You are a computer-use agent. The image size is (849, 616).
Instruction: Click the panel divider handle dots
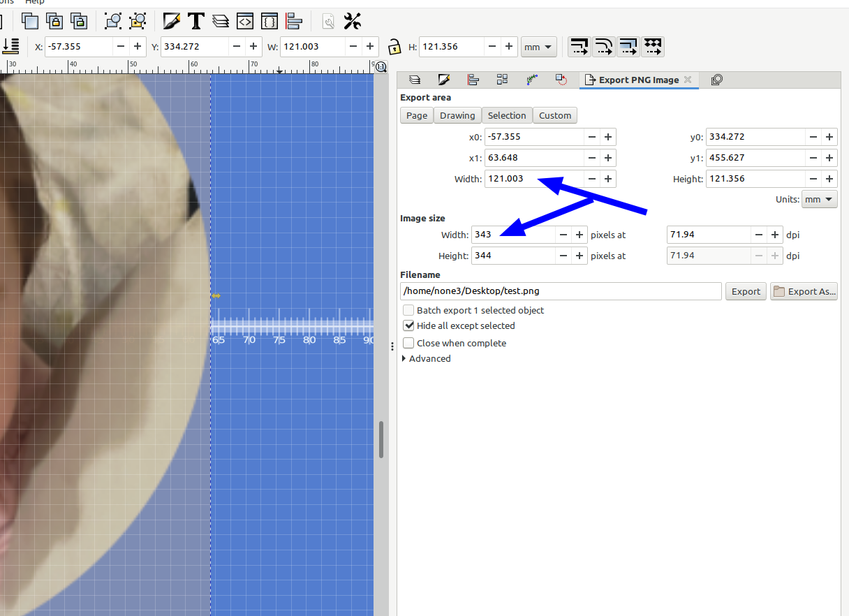coord(392,345)
